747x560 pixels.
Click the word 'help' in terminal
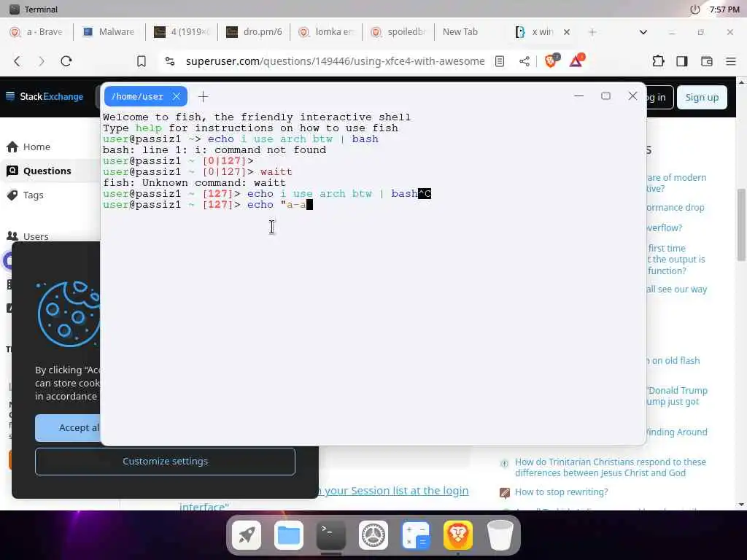tap(149, 128)
